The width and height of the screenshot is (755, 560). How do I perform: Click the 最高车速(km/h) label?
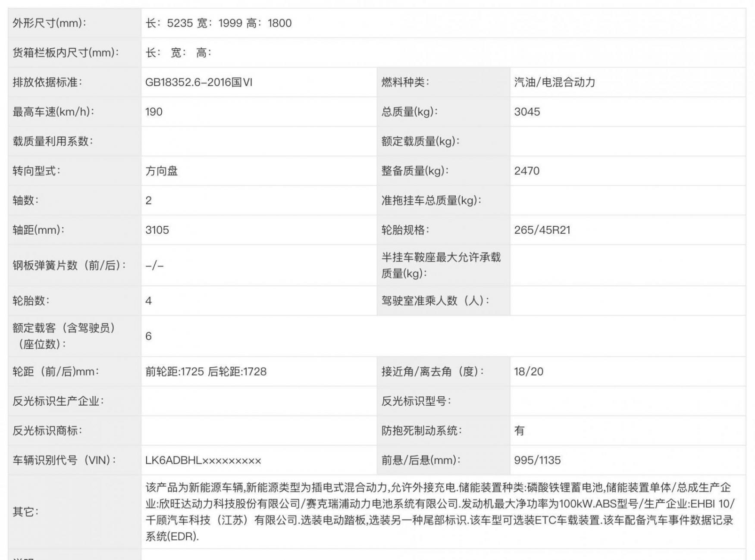click(53, 112)
